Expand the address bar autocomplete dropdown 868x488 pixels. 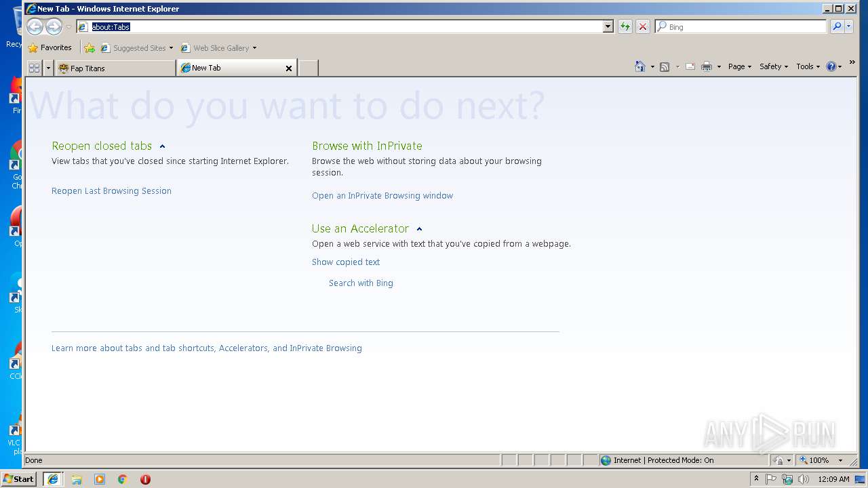[x=608, y=26]
